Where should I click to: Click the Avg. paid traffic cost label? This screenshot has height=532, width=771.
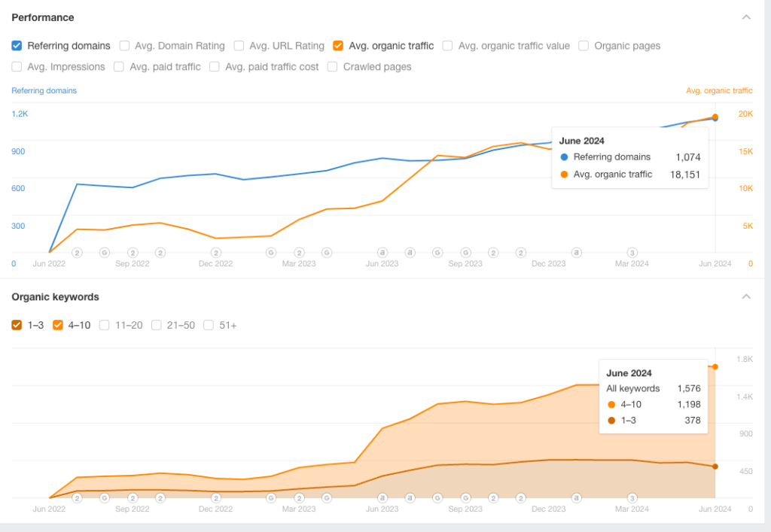272,67
